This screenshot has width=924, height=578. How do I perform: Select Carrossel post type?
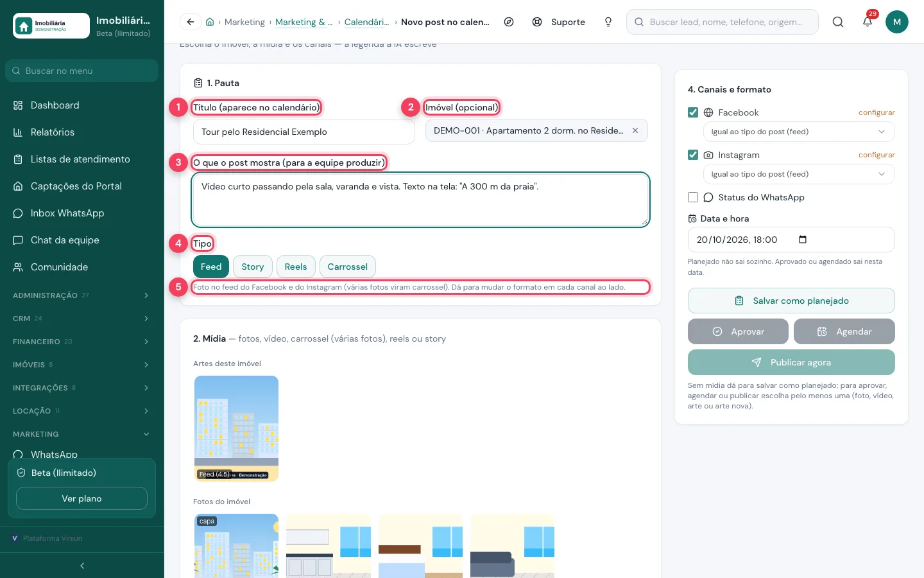(x=348, y=267)
